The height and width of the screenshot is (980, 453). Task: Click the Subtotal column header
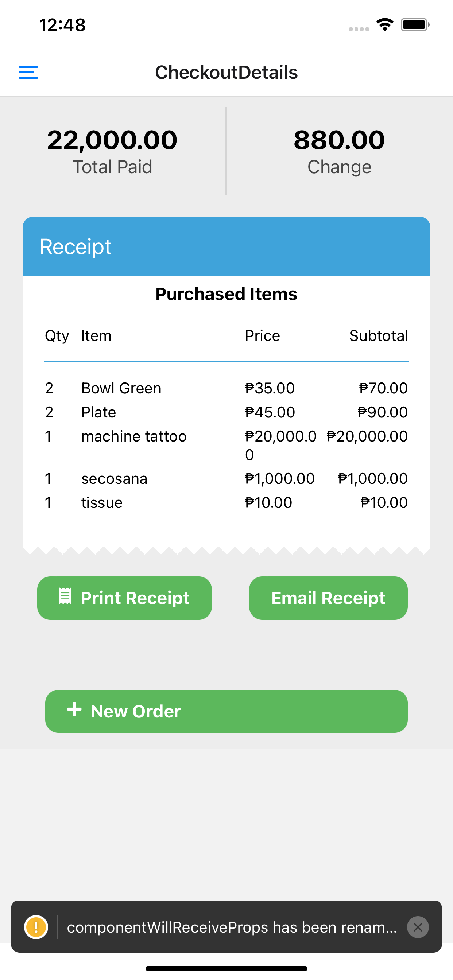tap(378, 336)
